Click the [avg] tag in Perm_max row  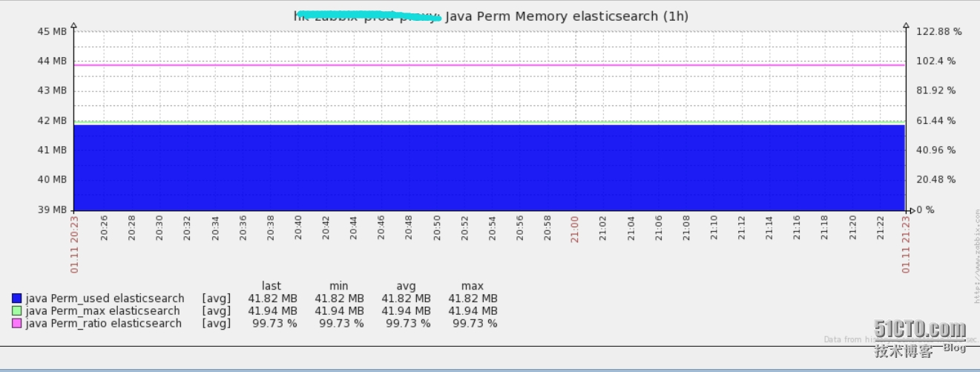pyautogui.click(x=216, y=311)
